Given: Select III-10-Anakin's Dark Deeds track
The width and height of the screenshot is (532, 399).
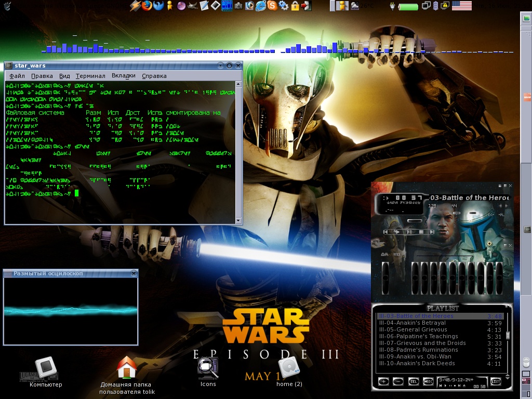Looking at the screenshot, I should pos(440,363).
